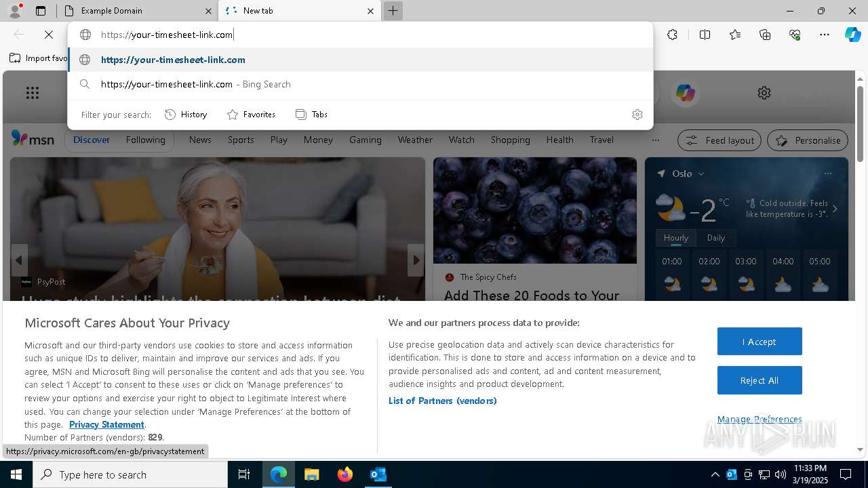Open the Feed layout button

[719, 140]
